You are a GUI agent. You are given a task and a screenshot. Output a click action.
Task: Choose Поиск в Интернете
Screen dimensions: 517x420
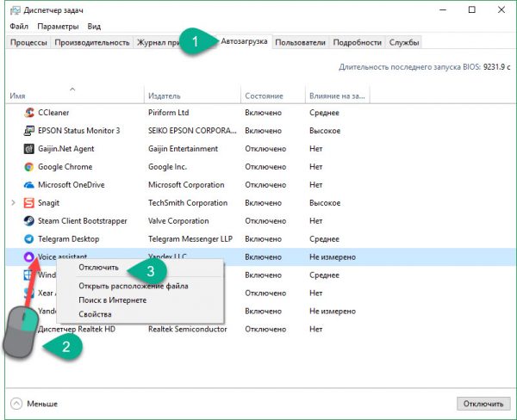coord(113,300)
